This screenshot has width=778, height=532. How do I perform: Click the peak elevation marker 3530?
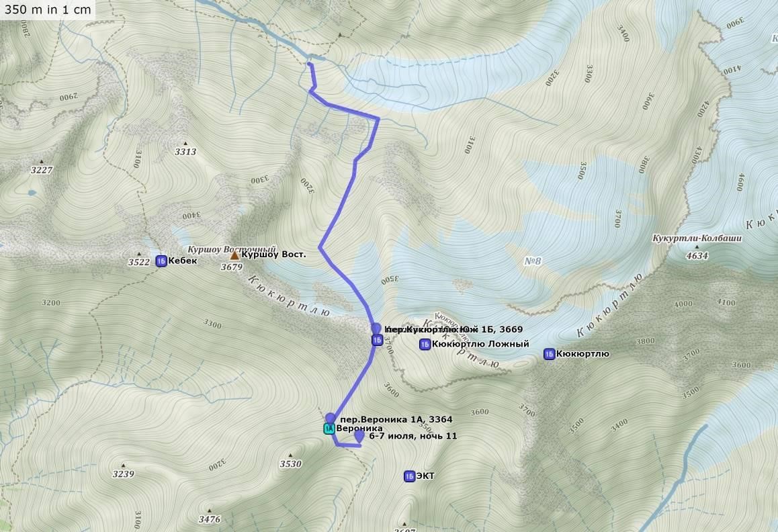click(290, 461)
